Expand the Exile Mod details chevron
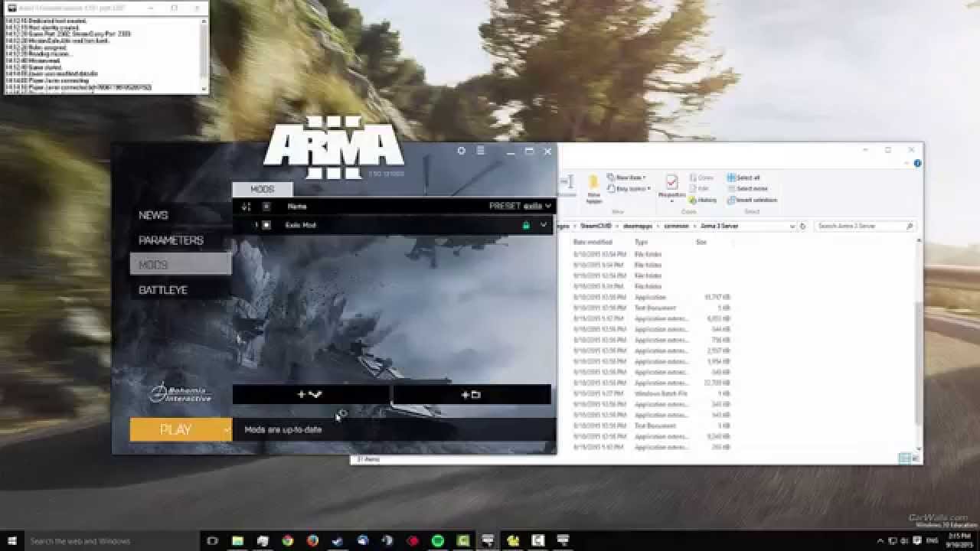Viewport: 980px width, 551px height. (x=544, y=225)
